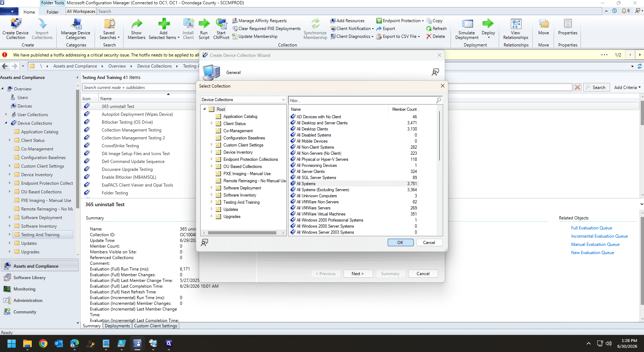Open Add Criteria dropdown

tap(627, 87)
